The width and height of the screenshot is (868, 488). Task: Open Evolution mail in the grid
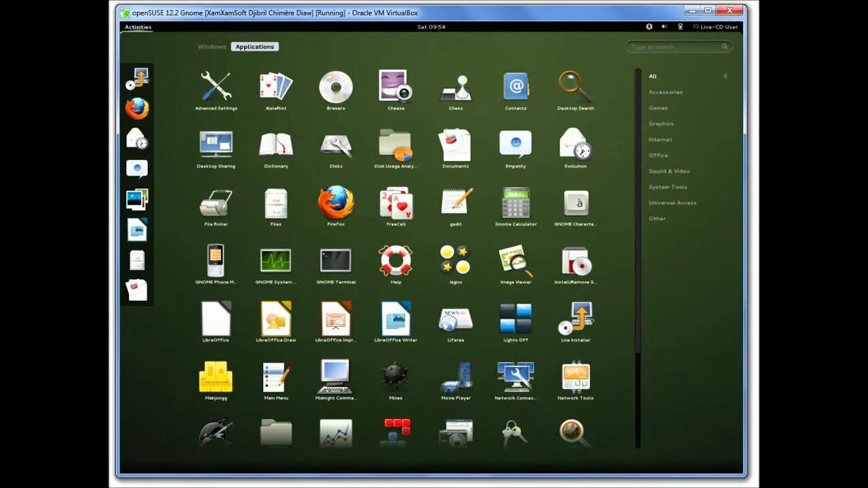[x=576, y=148]
